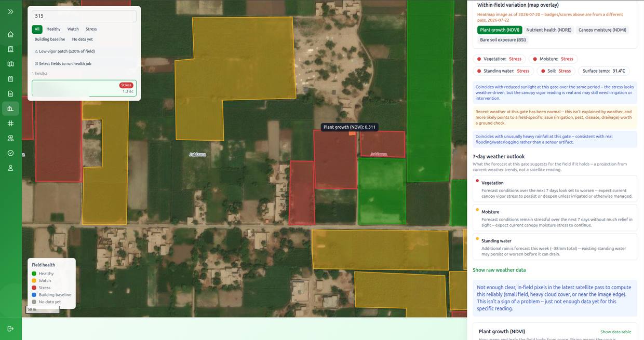Open the building icon in sidebar
The image size is (644, 340).
(10, 49)
